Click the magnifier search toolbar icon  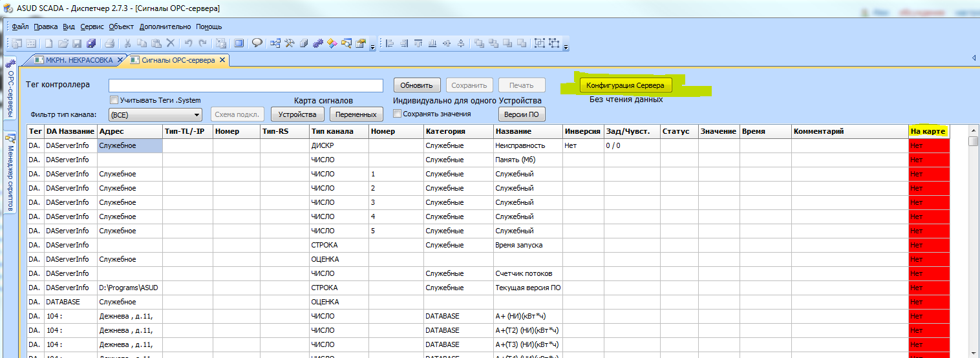point(346,43)
